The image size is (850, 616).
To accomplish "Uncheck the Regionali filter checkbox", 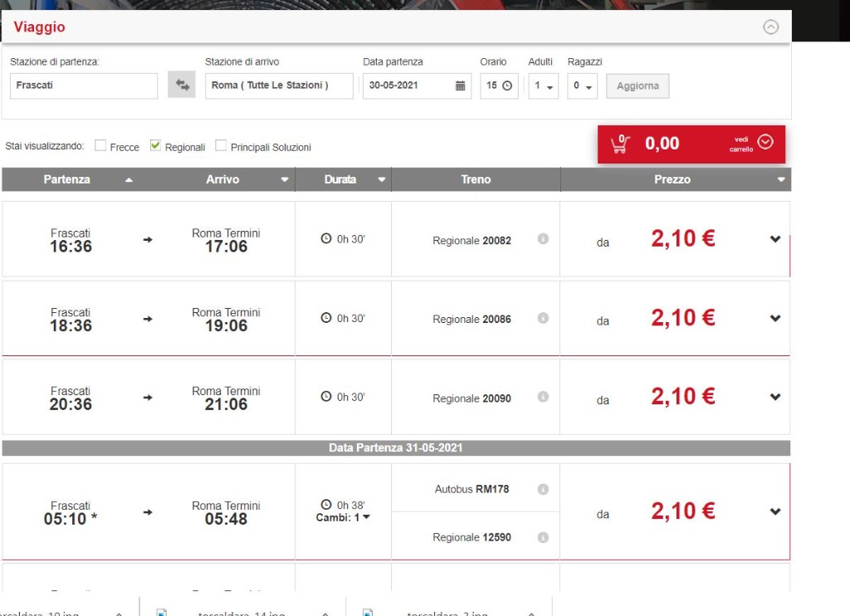I will coord(155,145).
